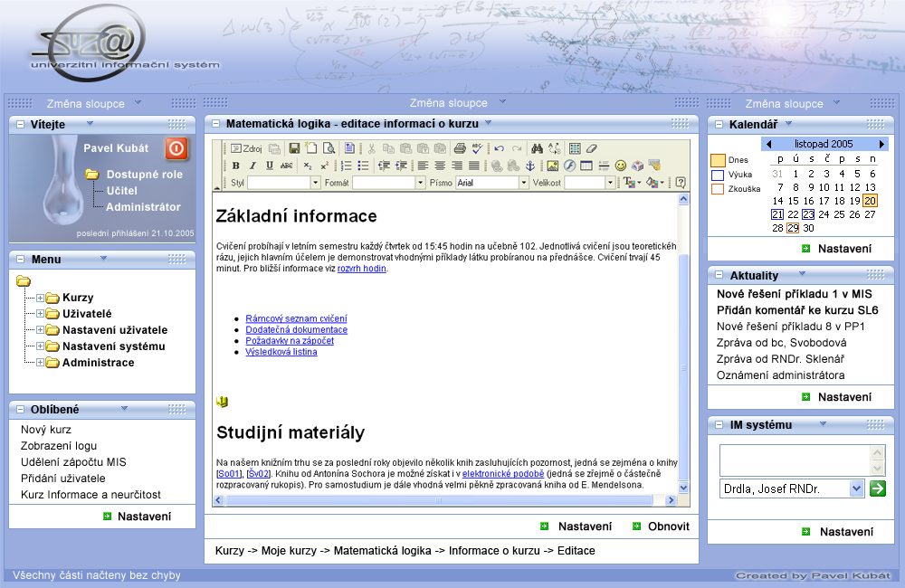Click the italic formatting icon
The image size is (905, 588).
point(252,166)
